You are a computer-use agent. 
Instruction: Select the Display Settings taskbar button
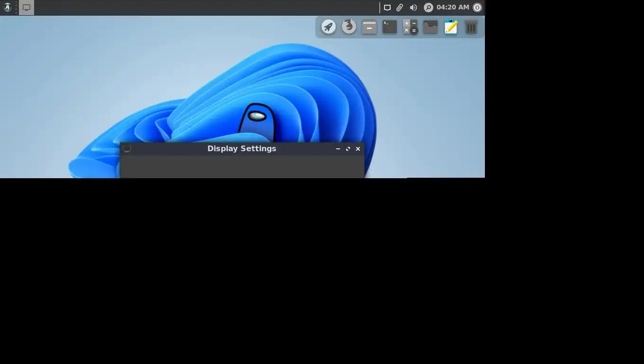27,8
